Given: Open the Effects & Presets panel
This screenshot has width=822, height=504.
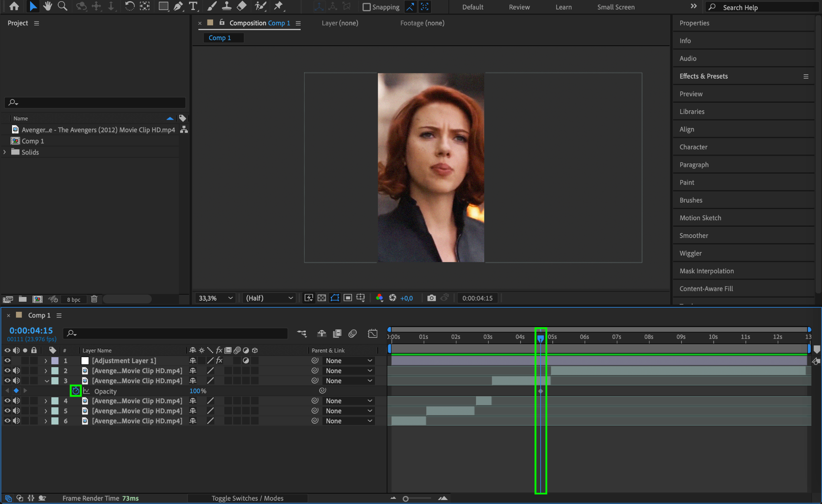Looking at the screenshot, I should coord(703,76).
